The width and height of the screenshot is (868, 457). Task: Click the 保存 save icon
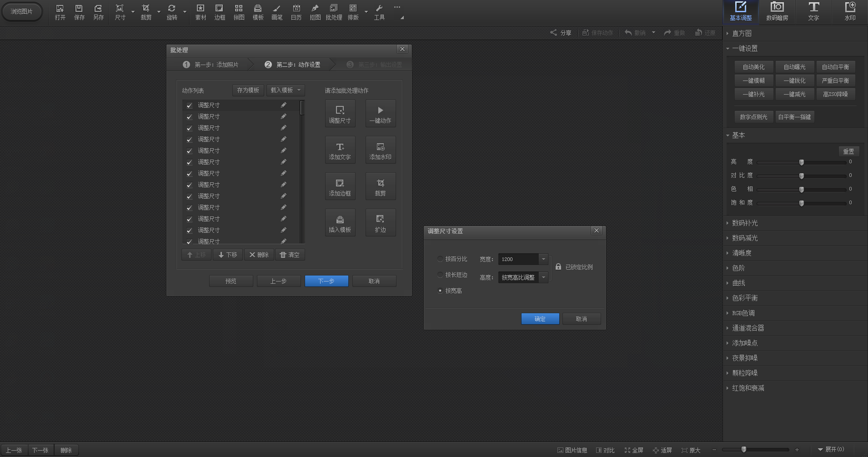(x=79, y=12)
